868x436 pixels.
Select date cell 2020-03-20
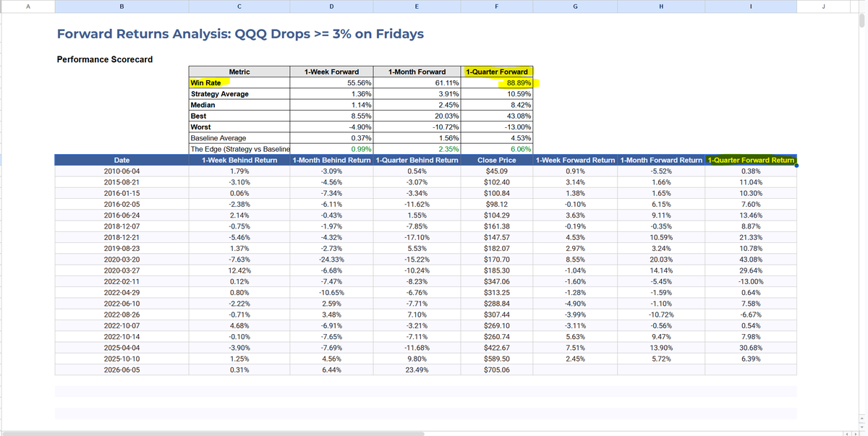pos(122,260)
